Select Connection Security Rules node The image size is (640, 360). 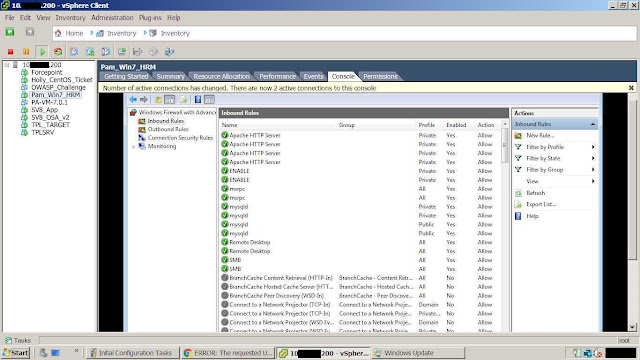click(180, 138)
